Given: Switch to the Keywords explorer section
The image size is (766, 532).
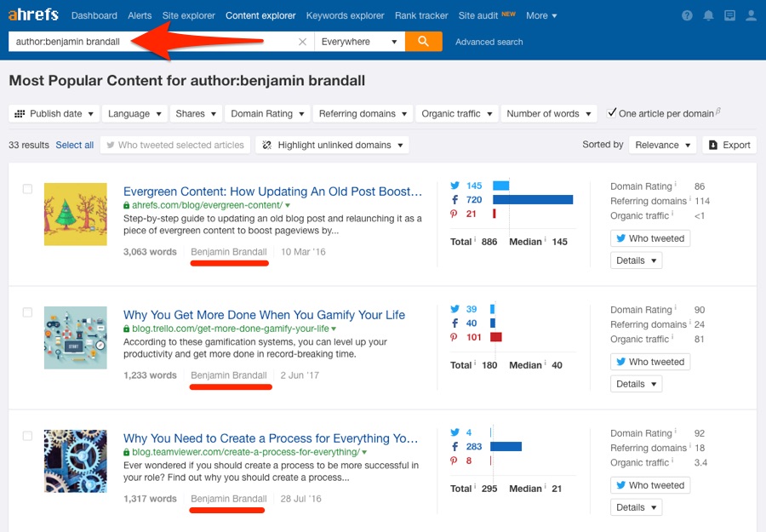Looking at the screenshot, I should pos(345,14).
